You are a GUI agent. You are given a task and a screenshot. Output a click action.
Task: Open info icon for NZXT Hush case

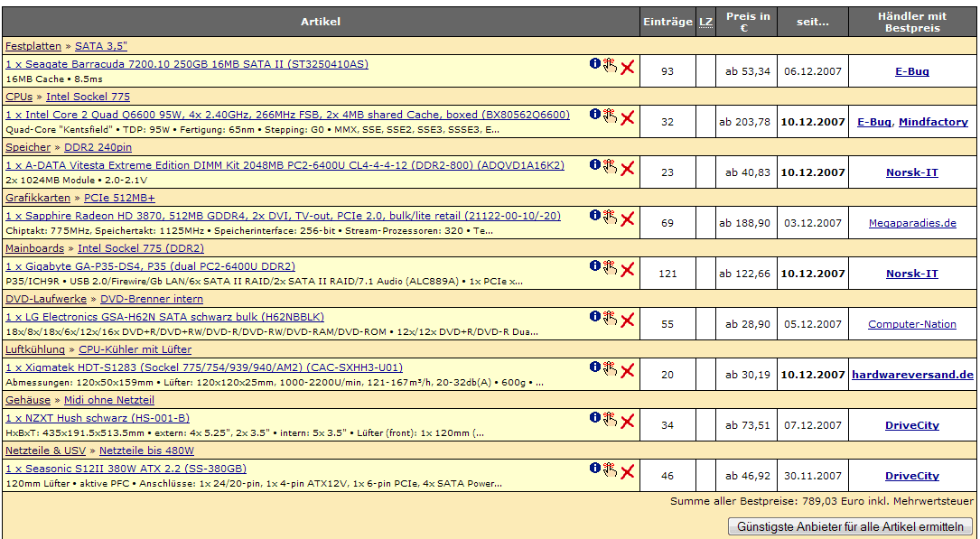coord(595,418)
